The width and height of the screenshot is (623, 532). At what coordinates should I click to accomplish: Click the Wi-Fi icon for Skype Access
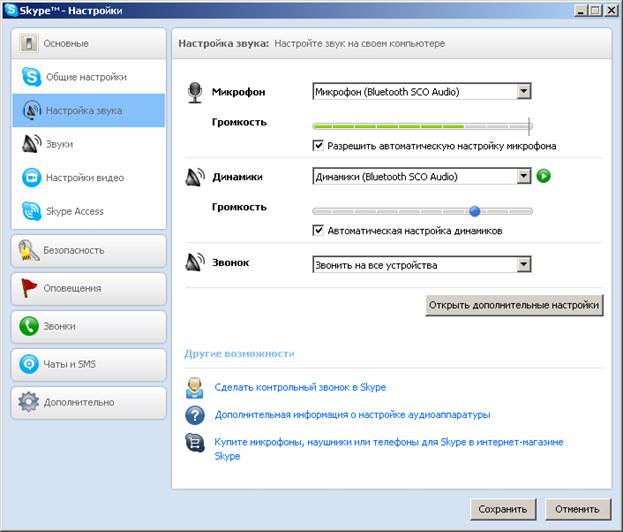tap(31, 211)
